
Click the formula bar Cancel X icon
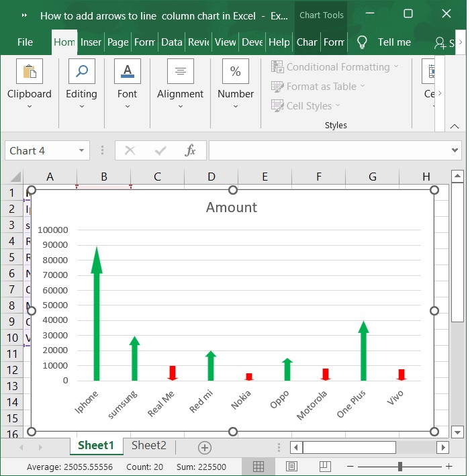click(x=130, y=150)
